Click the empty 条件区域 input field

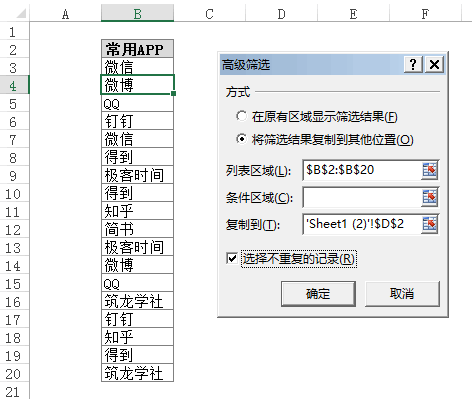(362, 197)
